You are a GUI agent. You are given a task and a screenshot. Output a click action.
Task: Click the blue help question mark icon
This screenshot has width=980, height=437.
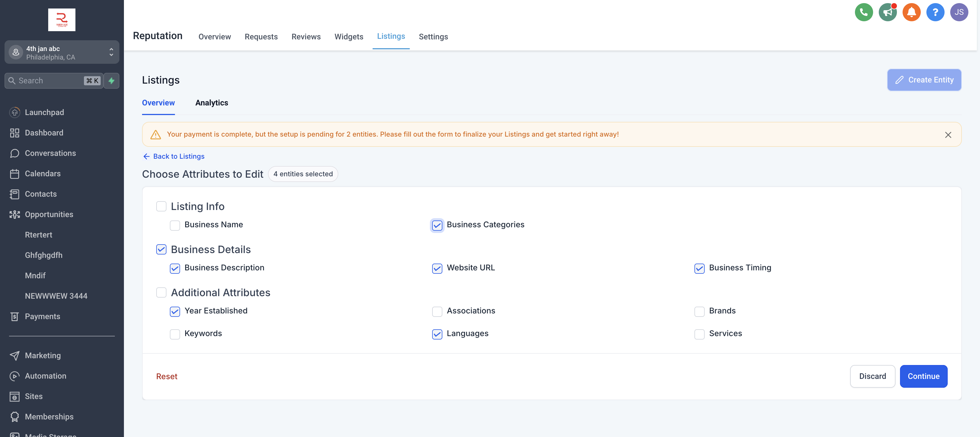point(935,12)
